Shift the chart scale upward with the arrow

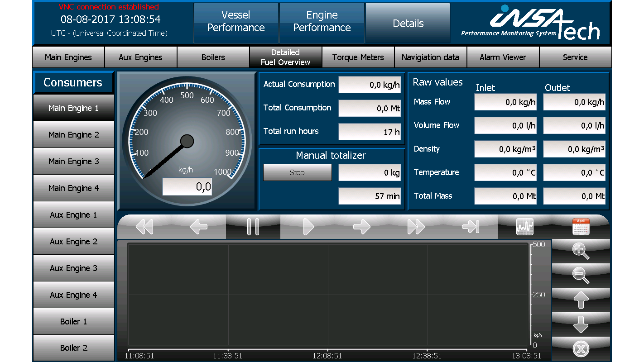coord(580,300)
